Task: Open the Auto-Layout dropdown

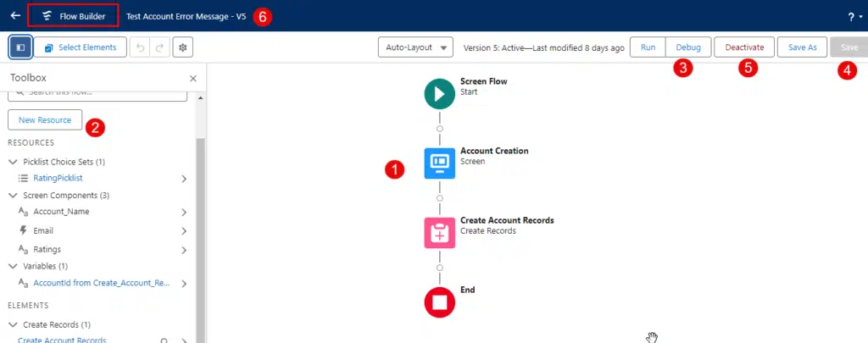Action: (x=415, y=47)
